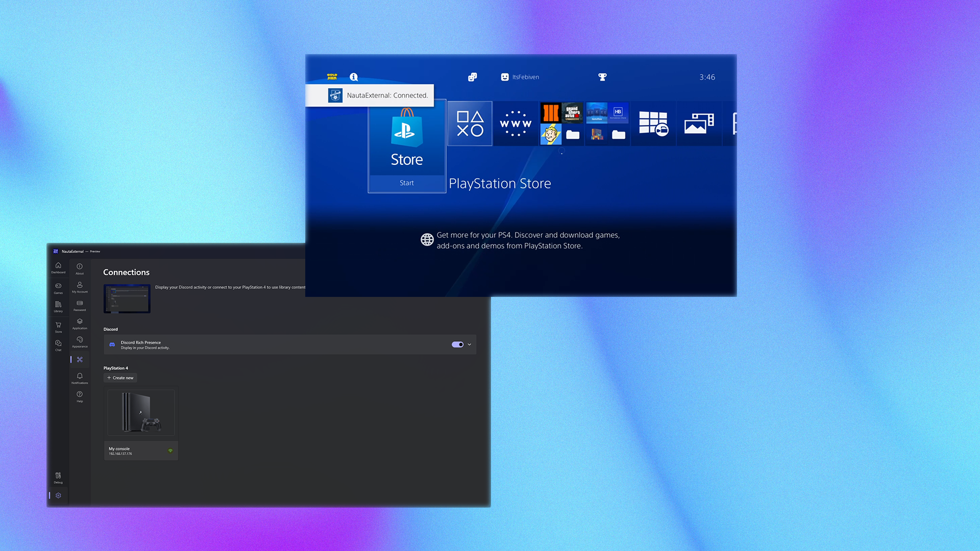Open the Grand Theft Auto game icon

tap(573, 113)
